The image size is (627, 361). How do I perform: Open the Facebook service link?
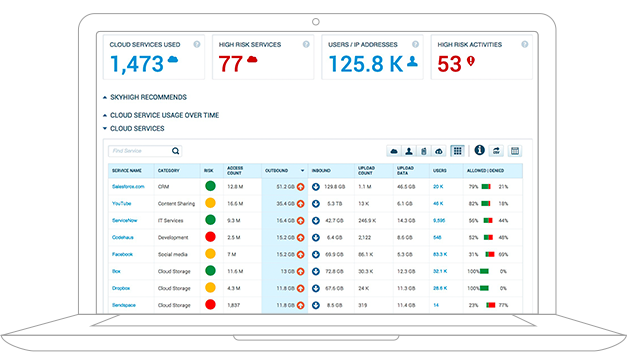tap(122, 254)
